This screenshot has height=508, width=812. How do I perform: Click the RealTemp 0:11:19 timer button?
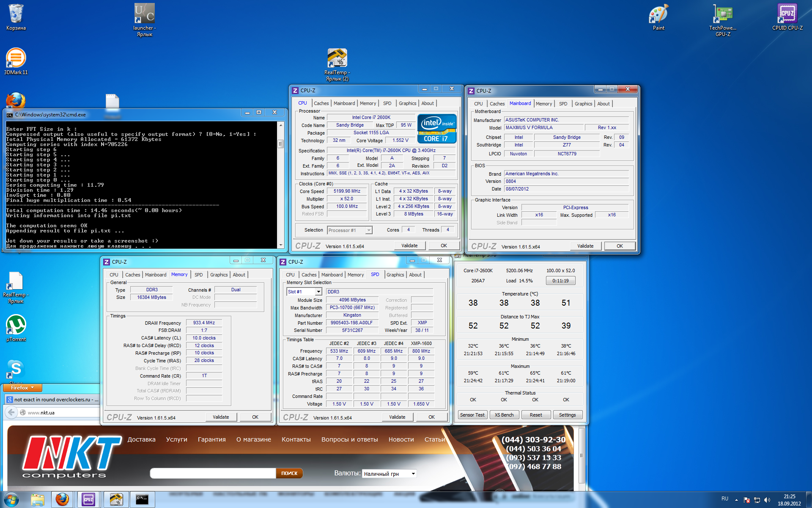point(561,281)
